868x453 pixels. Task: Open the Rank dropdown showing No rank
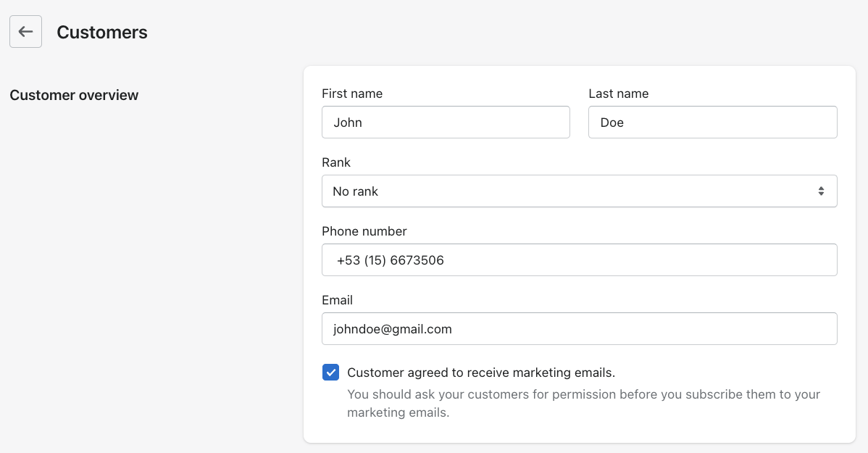578,191
